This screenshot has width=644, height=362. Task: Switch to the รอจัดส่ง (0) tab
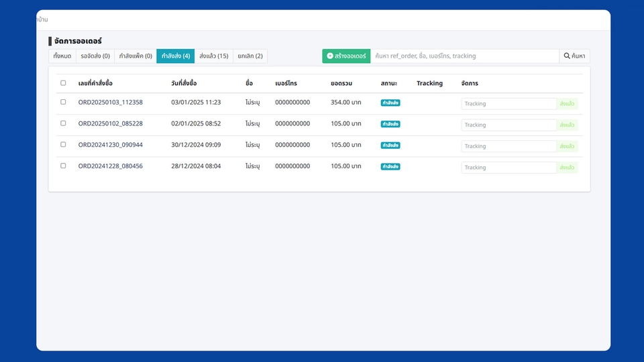95,56
